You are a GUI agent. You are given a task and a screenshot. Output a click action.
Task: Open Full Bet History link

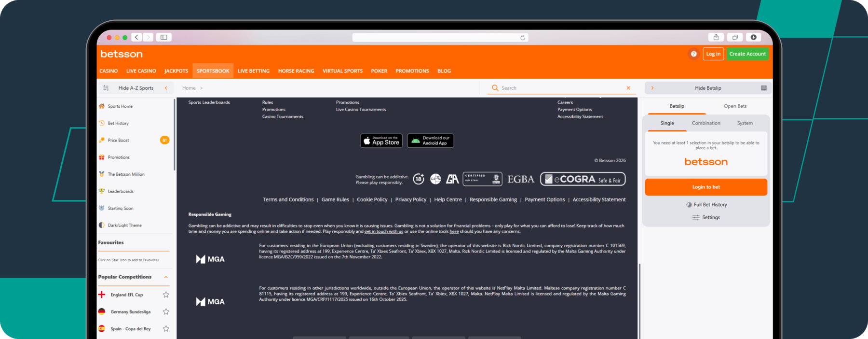pos(706,205)
